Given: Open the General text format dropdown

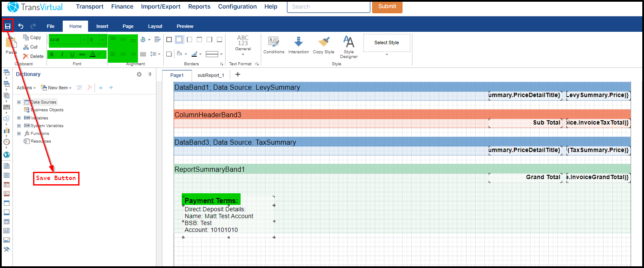Looking at the screenshot, I should click(x=243, y=46).
